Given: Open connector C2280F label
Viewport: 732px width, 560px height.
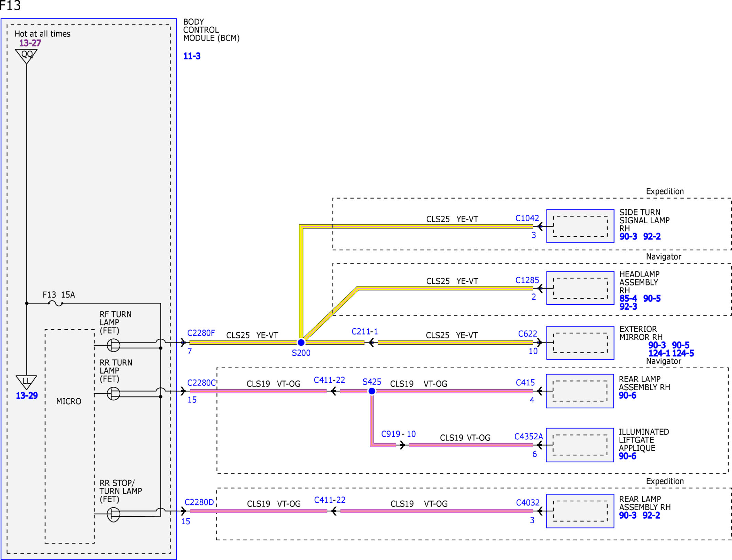Looking at the screenshot, I should [201, 333].
